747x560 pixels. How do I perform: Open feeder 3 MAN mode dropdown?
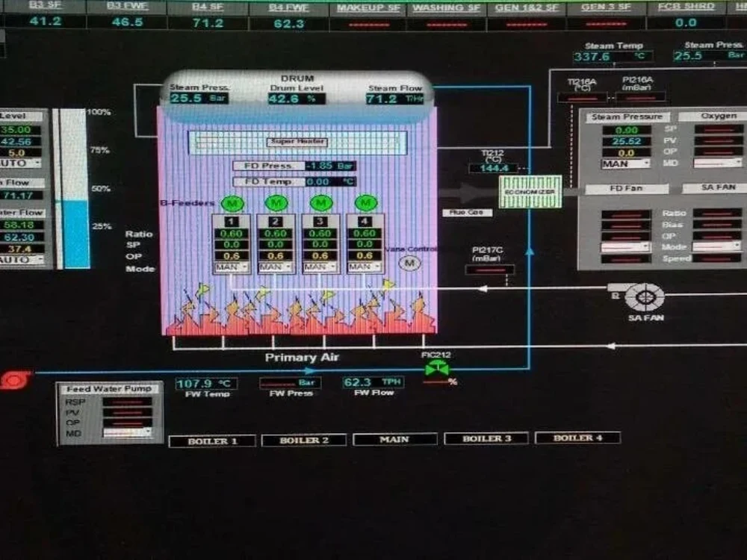[x=320, y=267]
